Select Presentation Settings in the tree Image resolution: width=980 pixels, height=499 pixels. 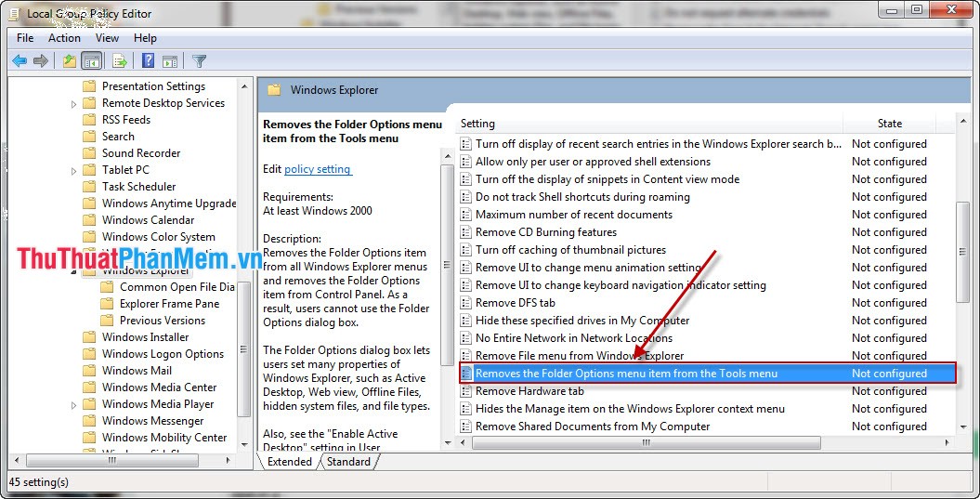(153, 86)
